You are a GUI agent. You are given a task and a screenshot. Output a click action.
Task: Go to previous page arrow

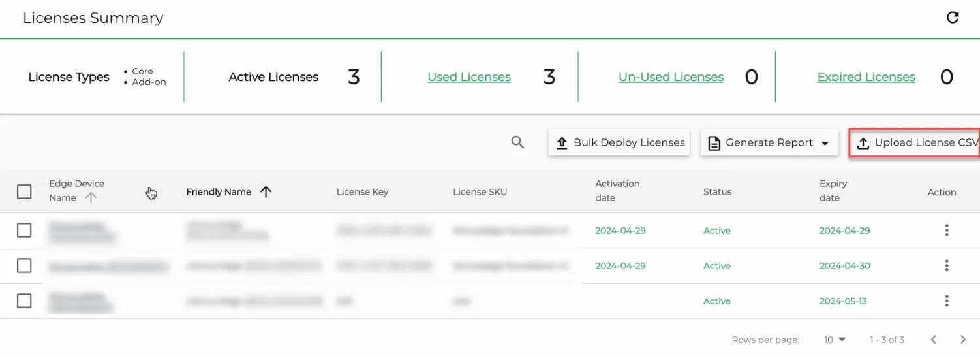(934, 340)
